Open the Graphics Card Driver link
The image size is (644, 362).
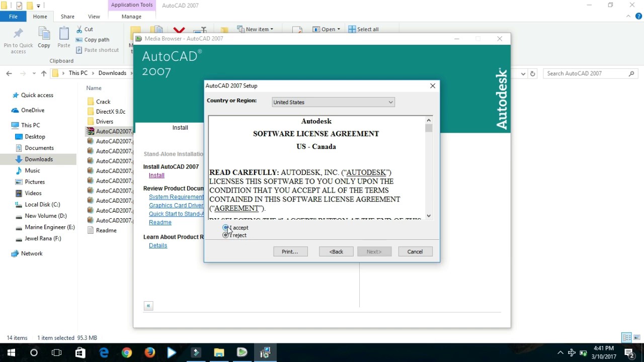point(176,205)
